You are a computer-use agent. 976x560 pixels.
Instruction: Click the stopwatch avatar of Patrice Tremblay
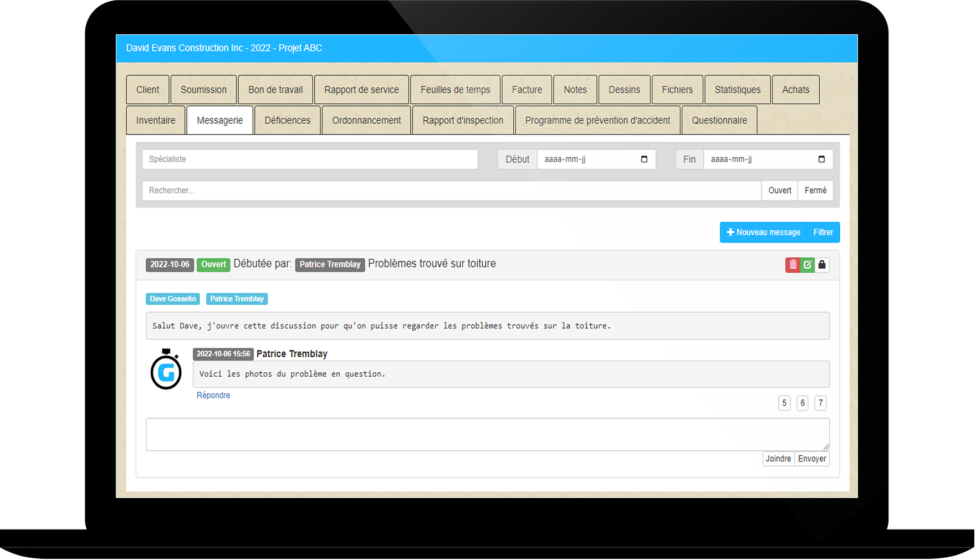click(x=166, y=370)
